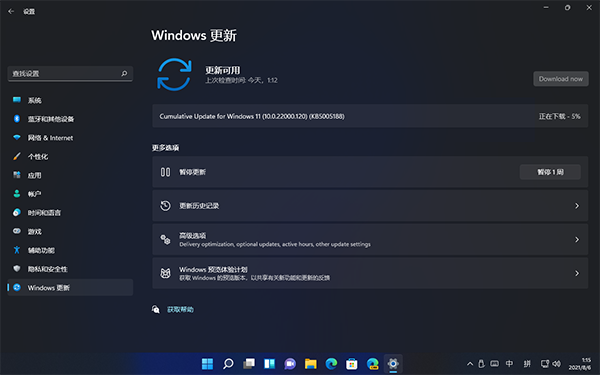Click the 拼 IME indicator in tray
The width and height of the screenshot is (600, 375).
[527, 364]
